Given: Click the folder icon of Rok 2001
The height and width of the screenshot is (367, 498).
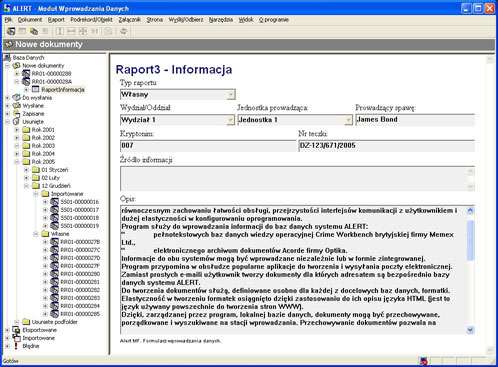Looking at the screenshot, I should pyautogui.click(x=26, y=130).
